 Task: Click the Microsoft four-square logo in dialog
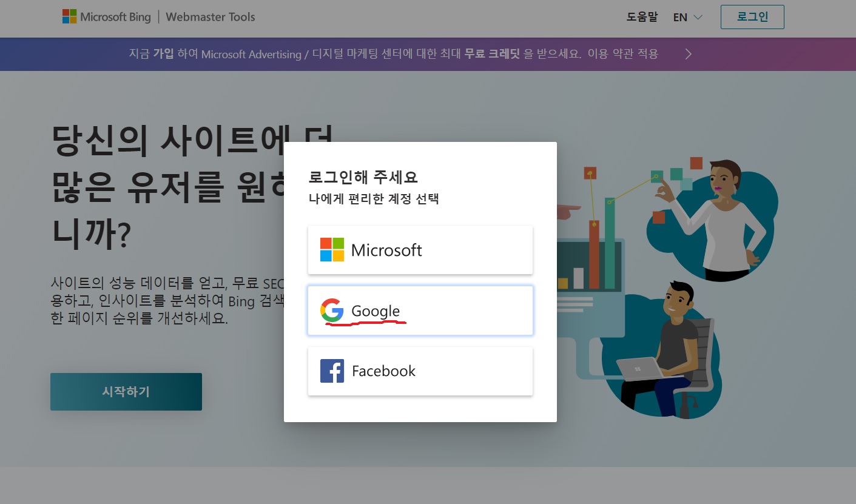(332, 250)
